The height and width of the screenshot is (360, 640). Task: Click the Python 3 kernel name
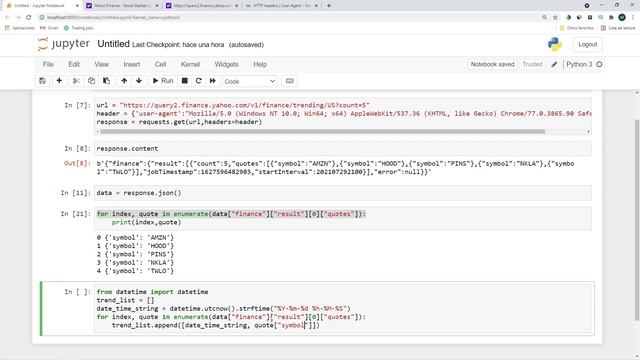(579, 64)
